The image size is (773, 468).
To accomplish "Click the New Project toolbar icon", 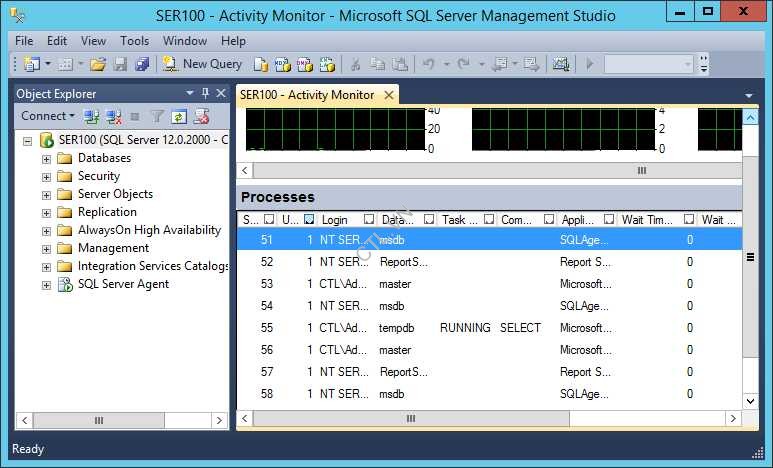I will pos(32,64).
